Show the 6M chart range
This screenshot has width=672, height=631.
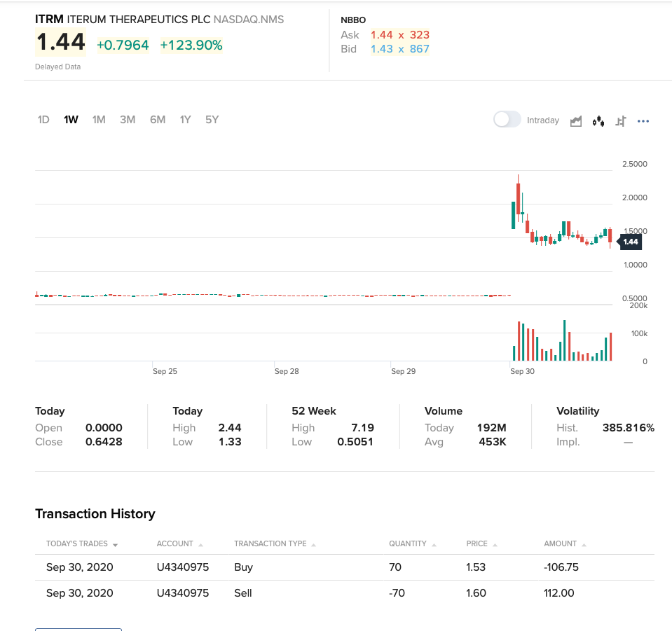point(158,120)
